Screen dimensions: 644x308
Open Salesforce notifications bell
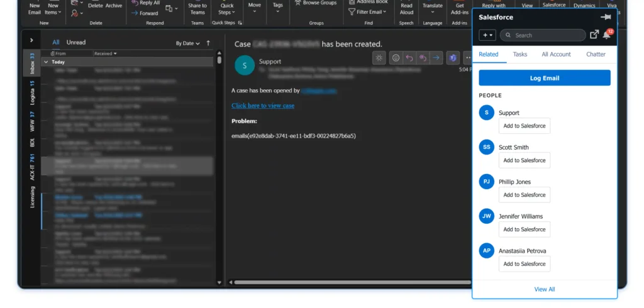[607, 35]
